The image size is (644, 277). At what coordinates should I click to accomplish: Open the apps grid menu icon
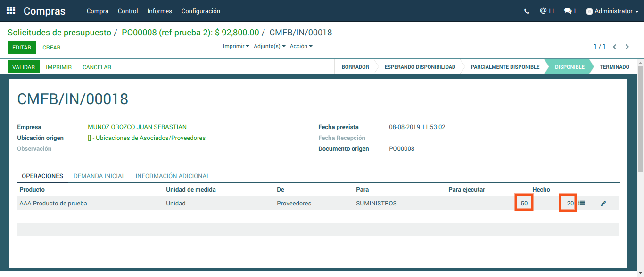click(x=11, y=10)
